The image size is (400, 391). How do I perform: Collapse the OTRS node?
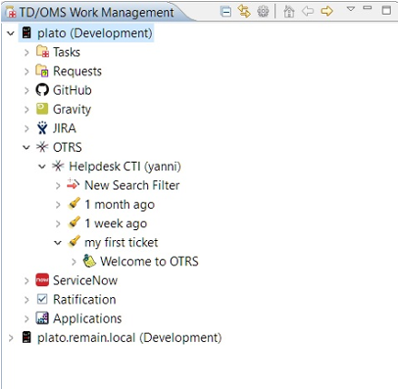click(26, 147)
